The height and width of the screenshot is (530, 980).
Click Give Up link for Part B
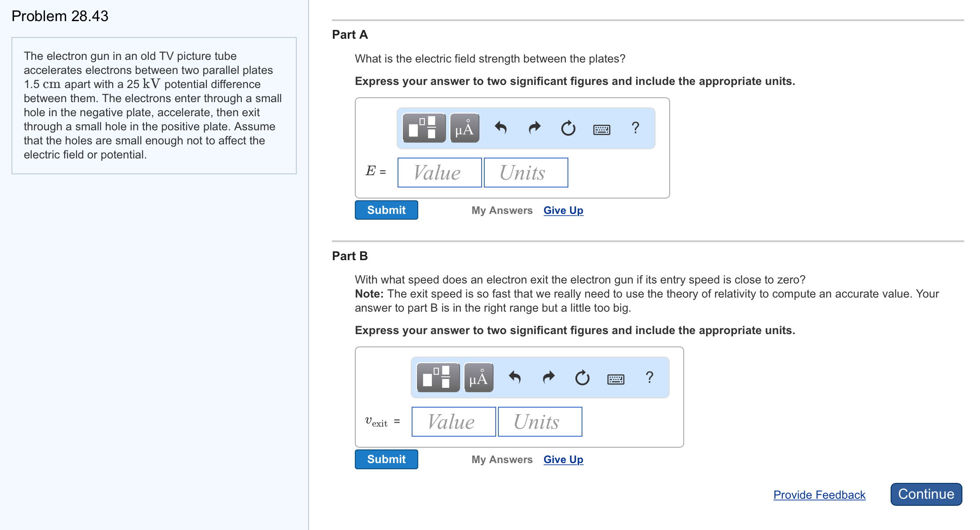point(563,459)
